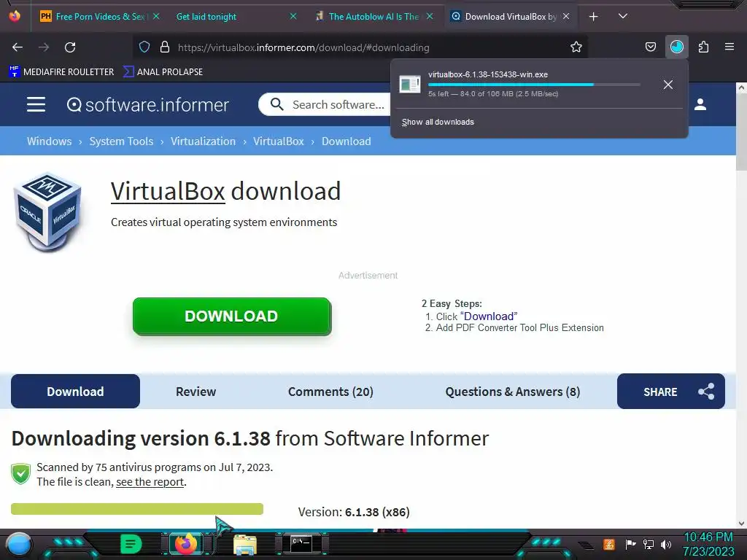Reload the current page
The width and height of the screenshot is (747, 560).
click(x=70, y=47)
